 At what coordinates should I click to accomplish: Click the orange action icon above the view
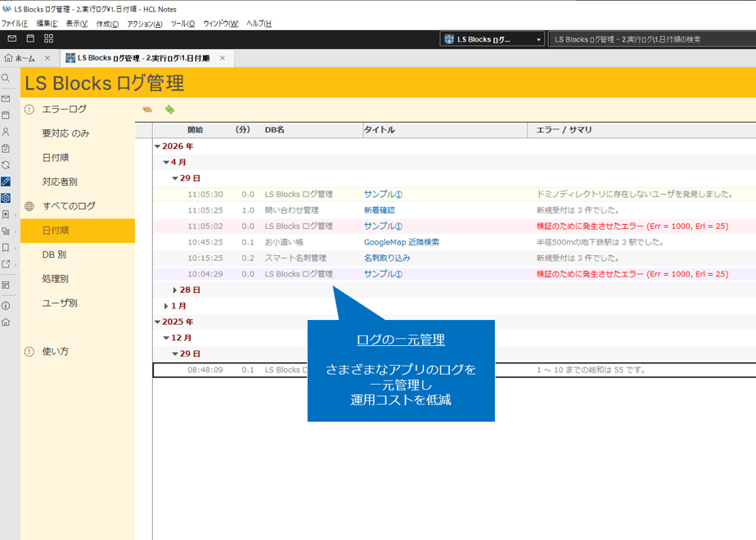[x=147, y=110]
